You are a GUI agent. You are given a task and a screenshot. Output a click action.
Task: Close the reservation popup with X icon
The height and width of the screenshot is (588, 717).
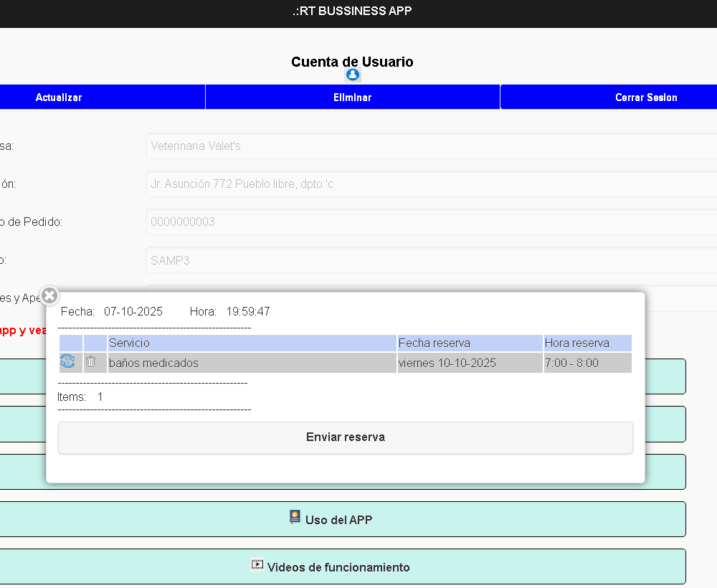[x=49, y=295]
